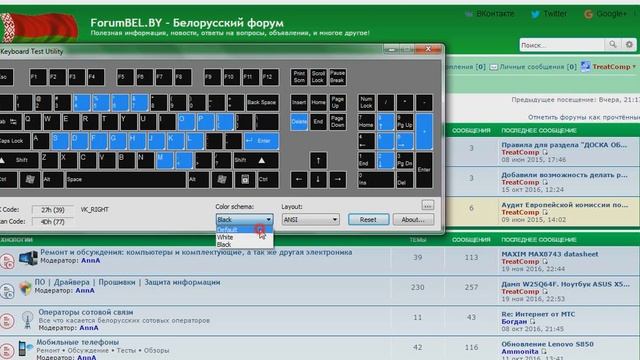640x360 pixels.
Task: Click the mobile phones forum icon
Action: (x=25, y=348)
